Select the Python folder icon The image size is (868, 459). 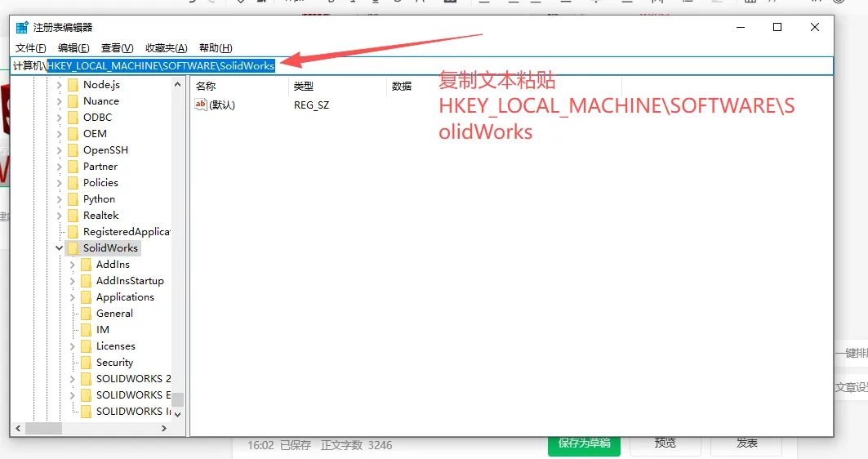click(x=73, y=199)
